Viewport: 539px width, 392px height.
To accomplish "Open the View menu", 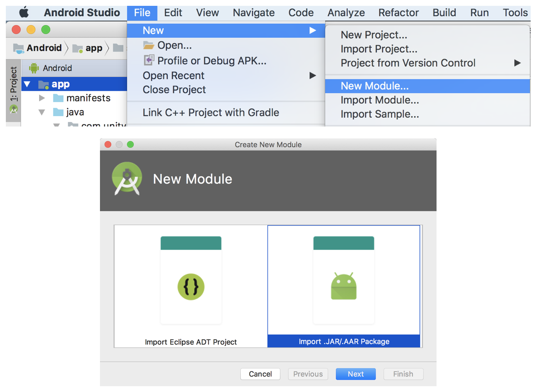I will pyautogui.click(x=207, y=12).
